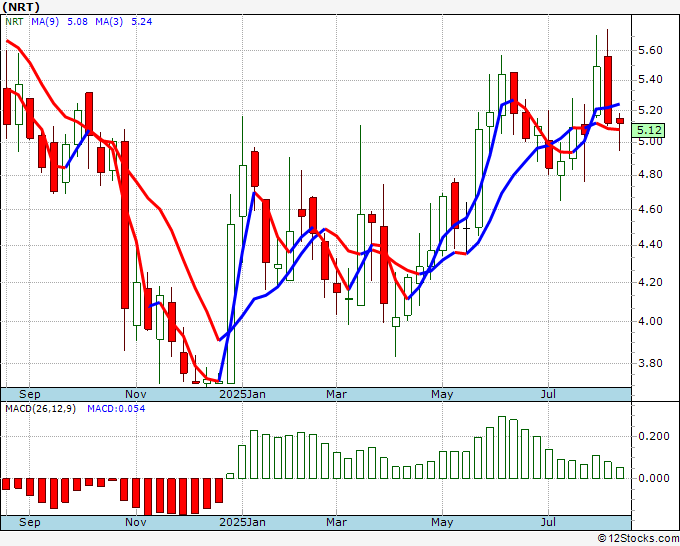Click the 4.20 price axis label
Viewport: 680px width, 546px height.
[x=651, y=282]
